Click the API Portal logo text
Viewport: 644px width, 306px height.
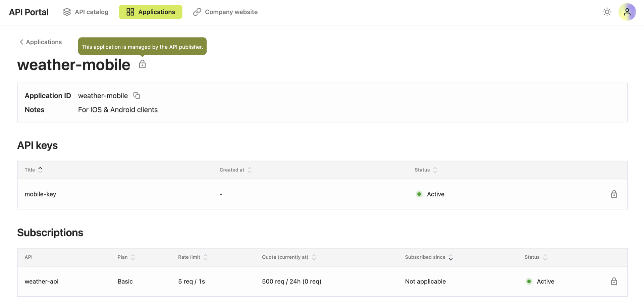[29, 12]
